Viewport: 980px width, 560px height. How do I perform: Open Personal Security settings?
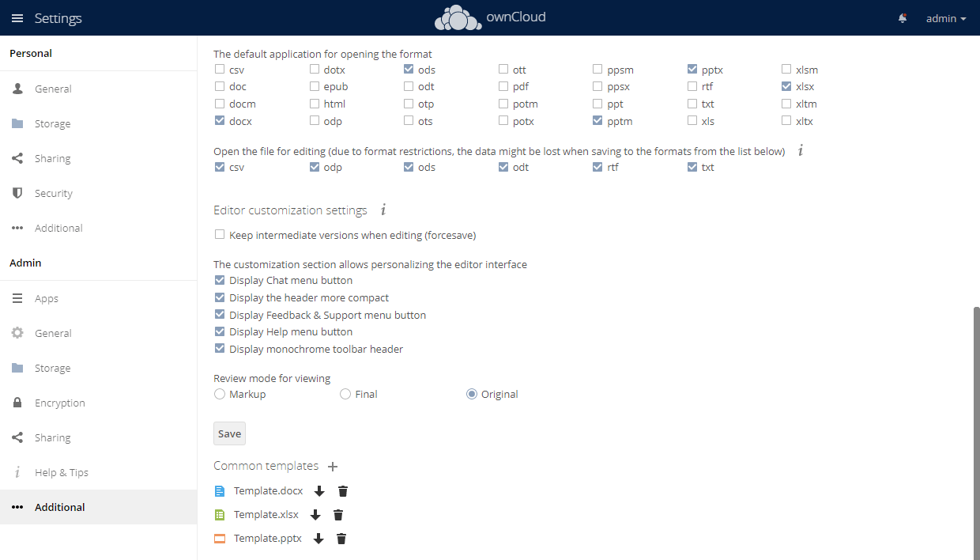pos(53,193)
